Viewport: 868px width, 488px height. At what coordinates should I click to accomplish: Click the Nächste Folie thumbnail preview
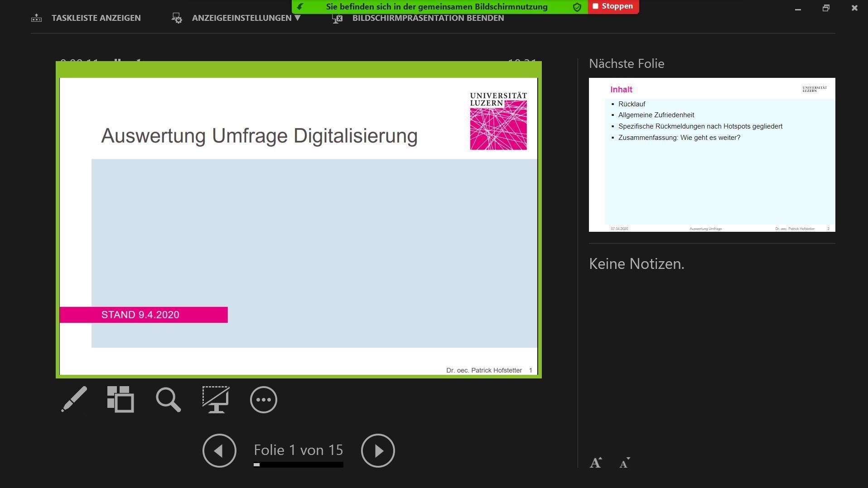712,154
